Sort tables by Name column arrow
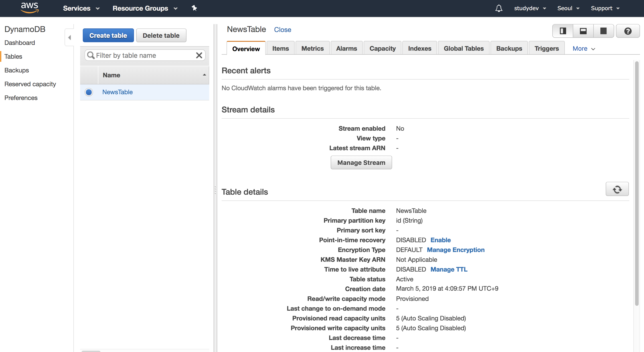The height and width of the screenshot is (352, 644). [204, 75]
